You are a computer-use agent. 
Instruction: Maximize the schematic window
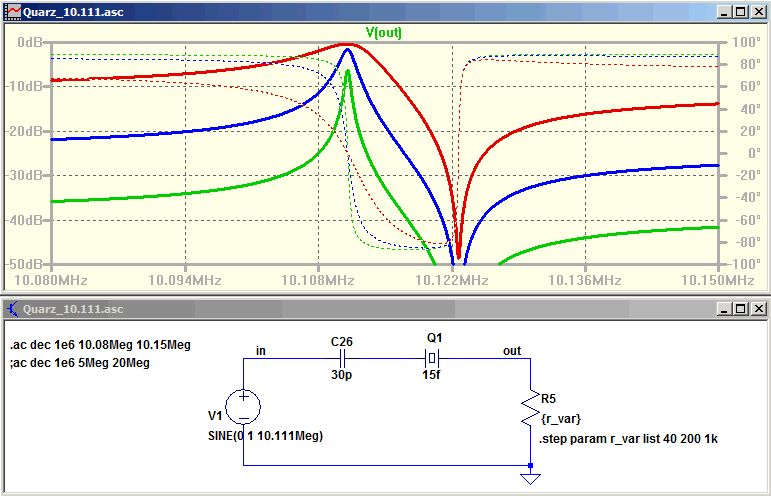coord(740,309)
